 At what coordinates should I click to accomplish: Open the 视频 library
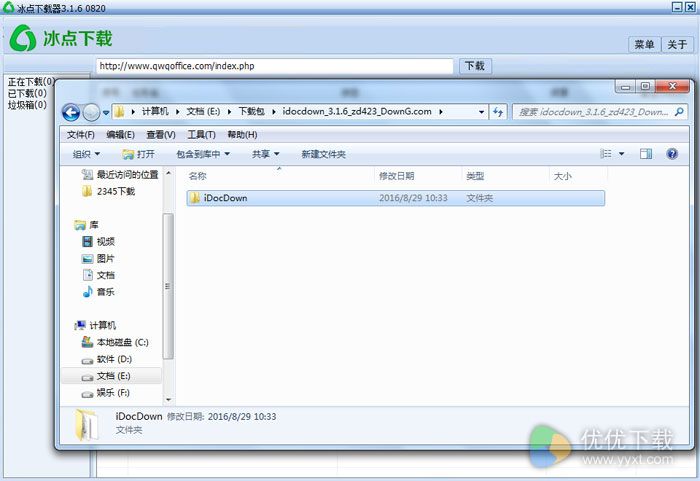click(x=99, y=242)
